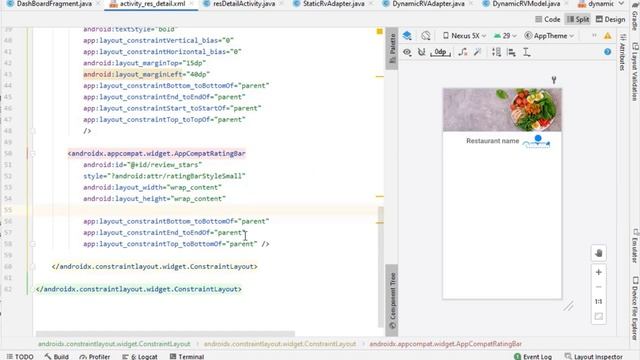Image resolution: width=640 pixels, height=360 pixels.
Task: Select the rating bar widget in preview
Action: click(x=536, y=144)
